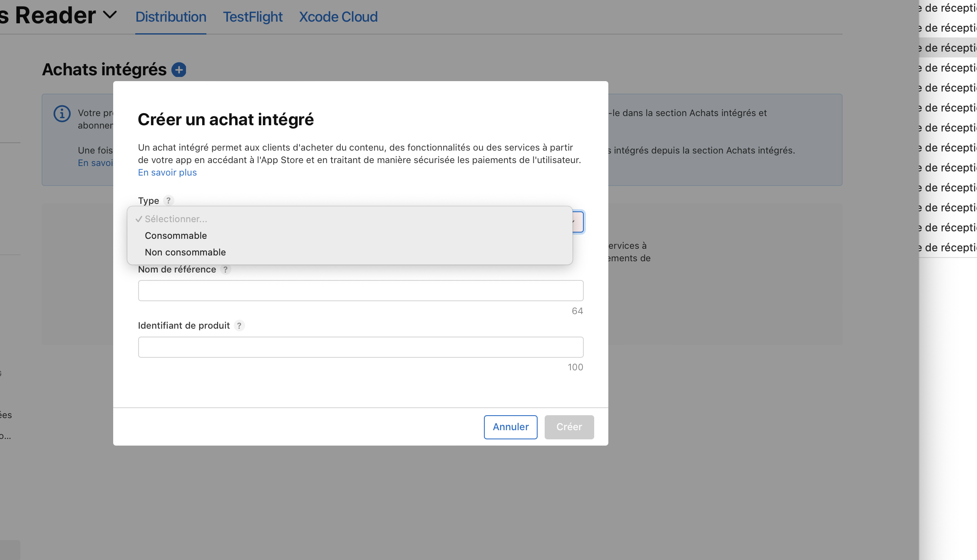Click the blue plus icon beside Achats intégrés
Screen dimensions: 977x560
[x=179, y=69]
